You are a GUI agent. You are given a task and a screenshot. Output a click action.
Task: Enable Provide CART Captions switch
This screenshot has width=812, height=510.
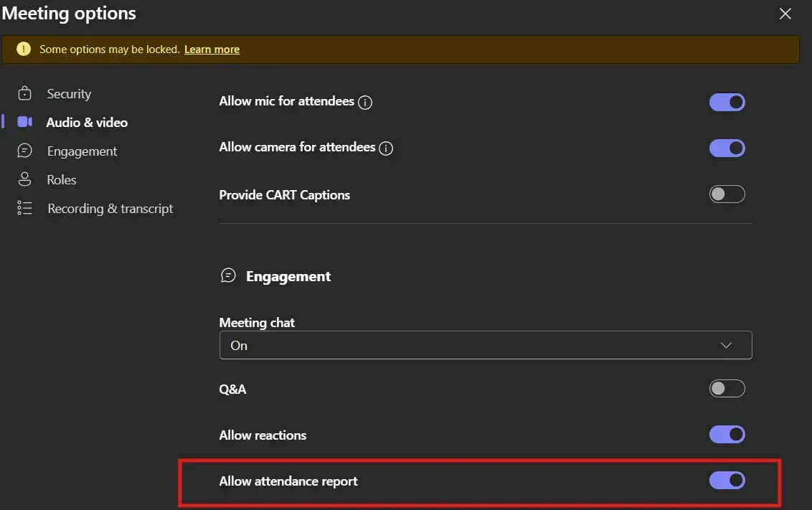click(727, 194)
